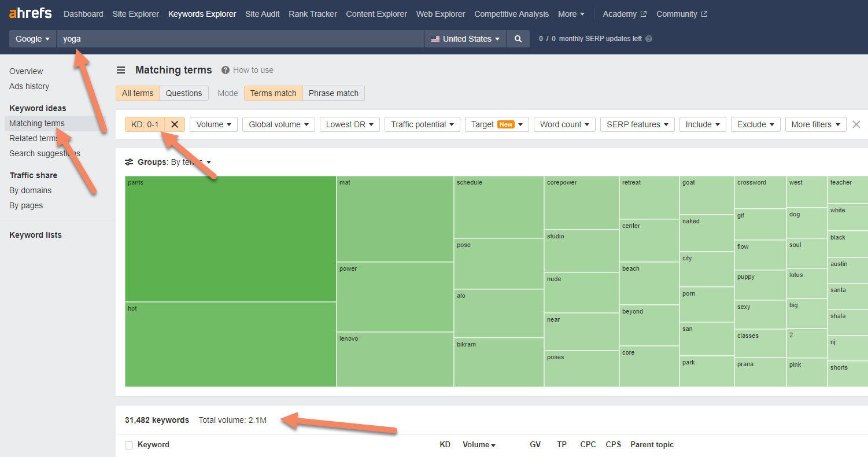
Task: Select the lenovo treemap block
Action: click(395, 359)
